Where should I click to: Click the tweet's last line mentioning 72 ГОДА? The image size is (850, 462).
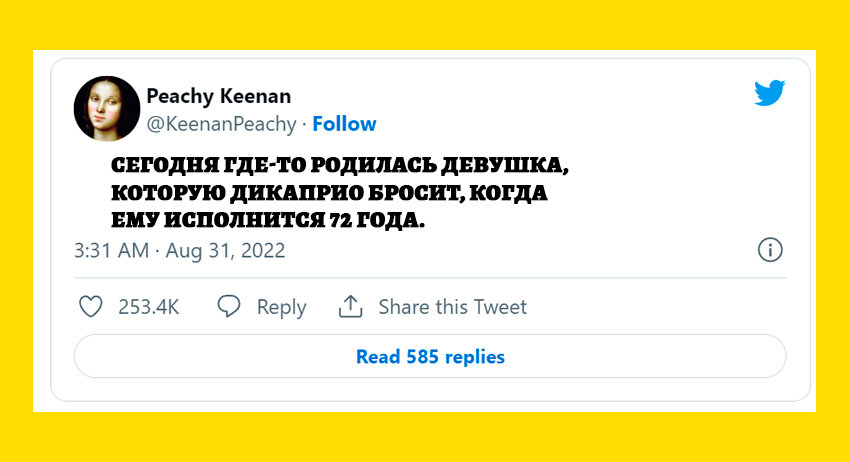(x=267, y=221)
